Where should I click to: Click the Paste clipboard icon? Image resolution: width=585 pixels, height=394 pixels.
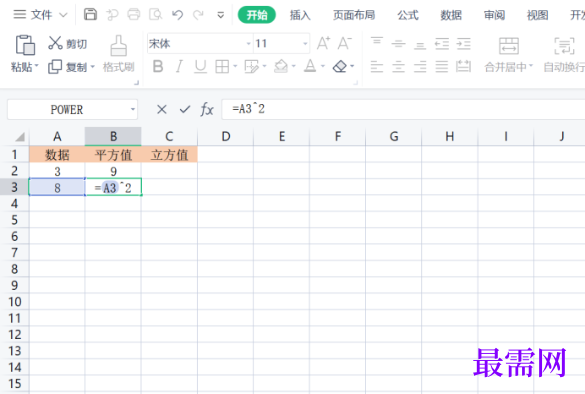[x=25, y=45]
